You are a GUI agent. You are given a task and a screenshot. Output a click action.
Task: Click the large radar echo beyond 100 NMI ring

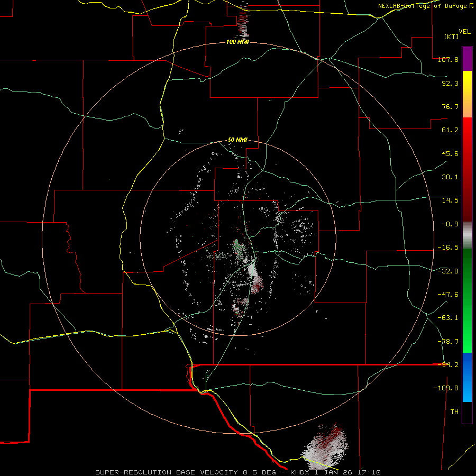(326, 446)
